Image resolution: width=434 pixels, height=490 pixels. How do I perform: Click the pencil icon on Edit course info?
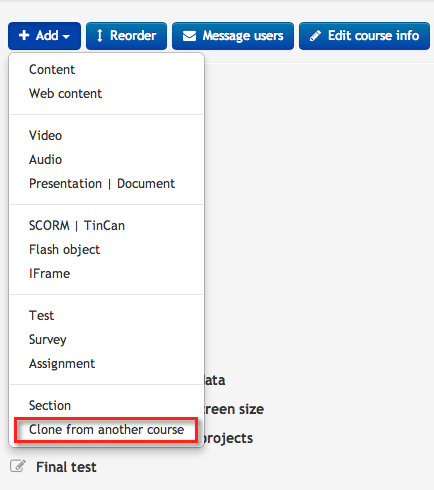click(x=315, y=36)
